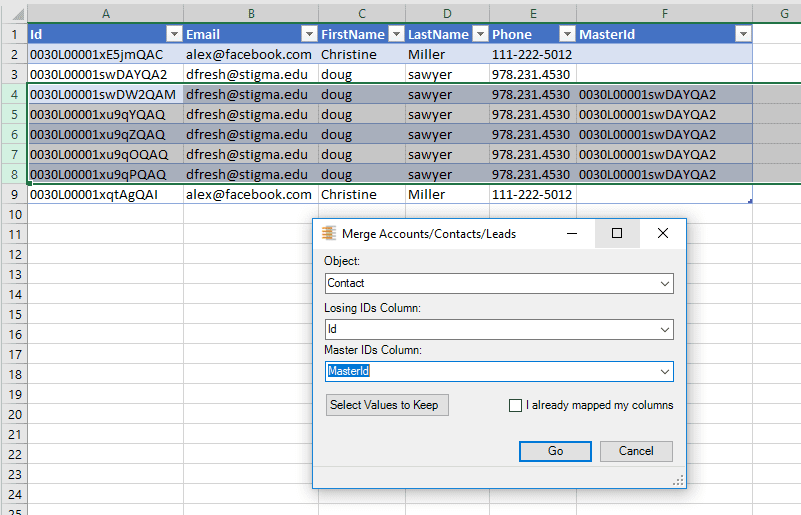Click doug in row 5
801x515 pixels.
pyautogui.click(x=362, y=114)
